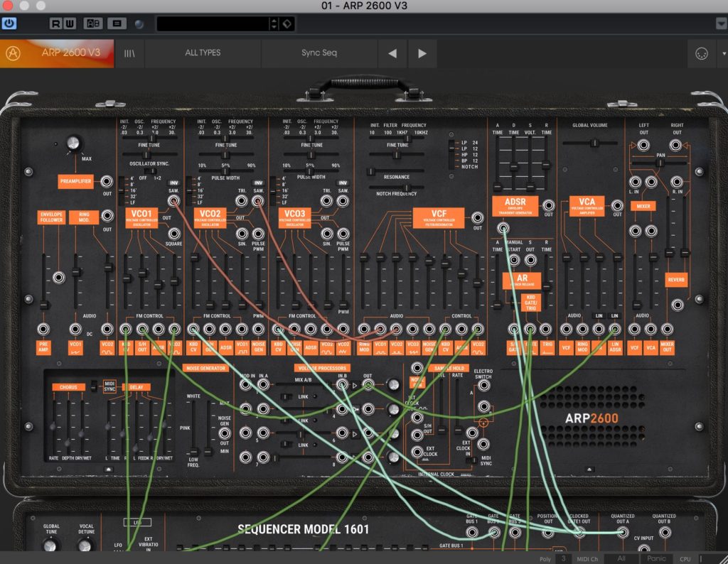Click the VCO1 module label
Image resolution: width=728 pixels, height=564 pixels.
141,218
